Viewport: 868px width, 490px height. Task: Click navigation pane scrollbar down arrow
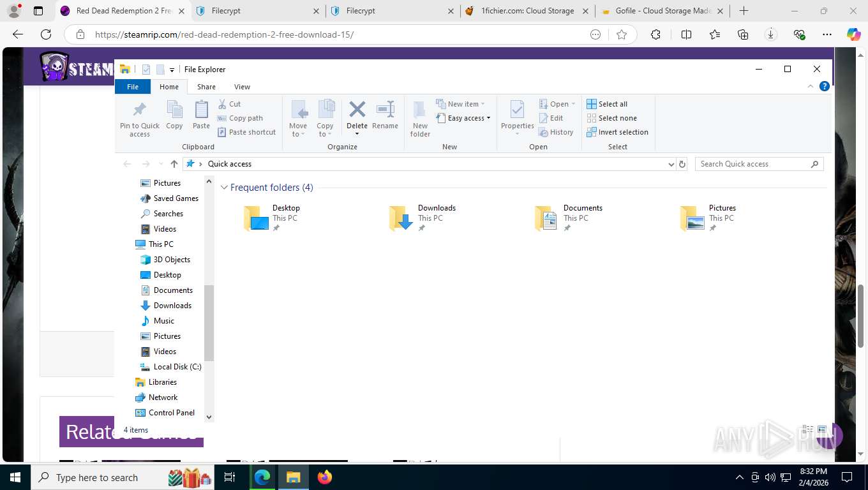click(x=209, y=417)
